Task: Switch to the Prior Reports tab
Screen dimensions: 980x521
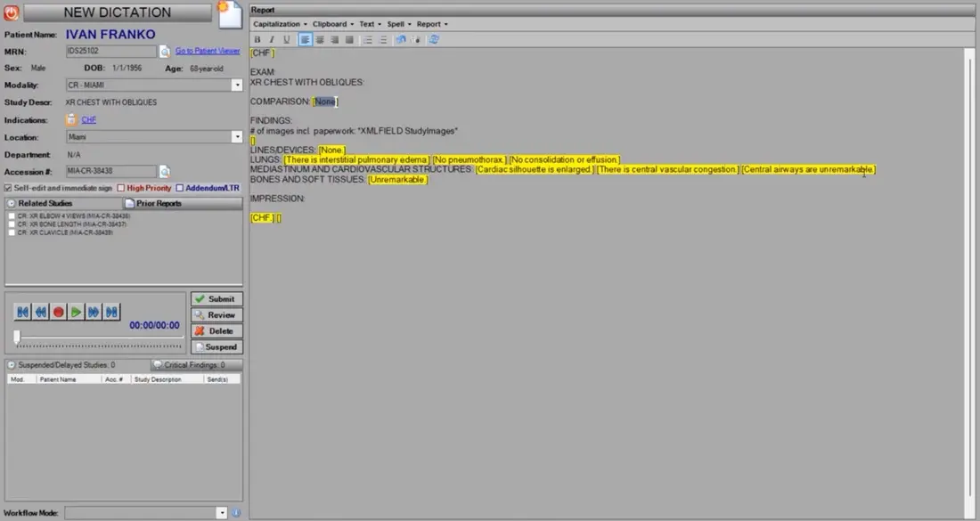Action: [x=183, y=204]
